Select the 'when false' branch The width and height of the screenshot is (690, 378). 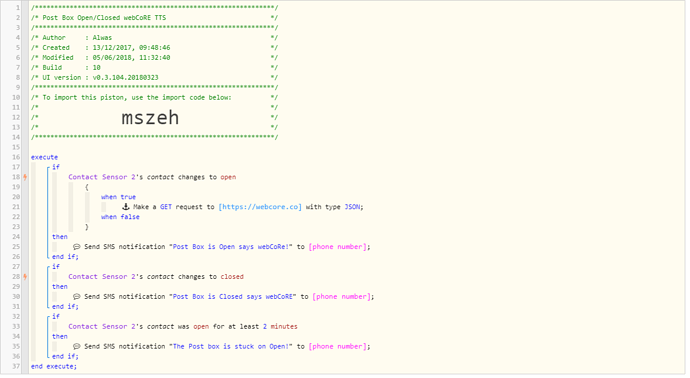click(x=120, y=217)
